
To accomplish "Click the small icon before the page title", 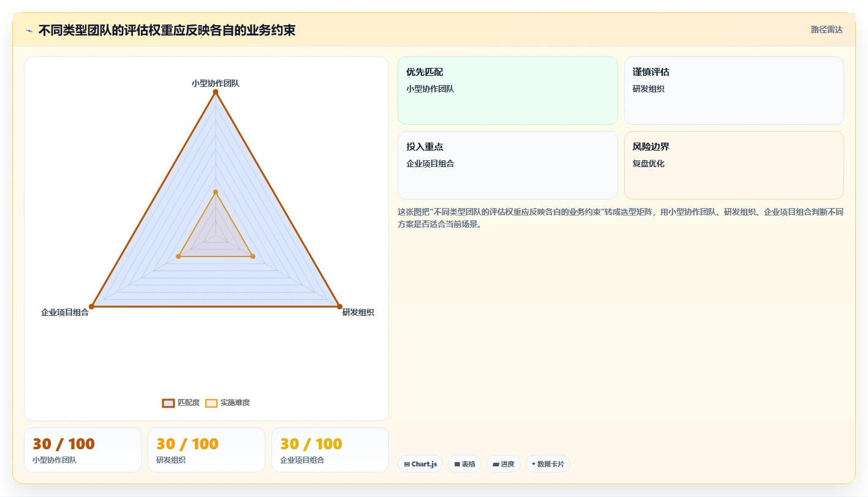I will pos(29,31).
